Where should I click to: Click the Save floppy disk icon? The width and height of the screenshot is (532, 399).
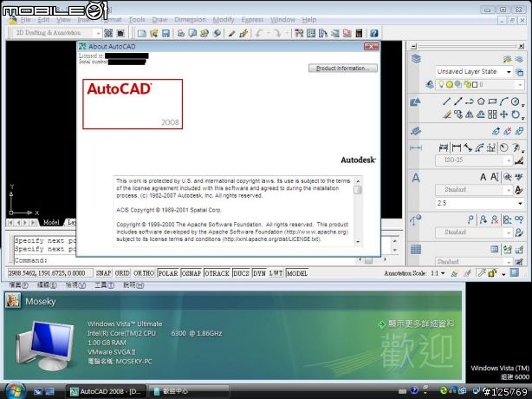point(165,33)
